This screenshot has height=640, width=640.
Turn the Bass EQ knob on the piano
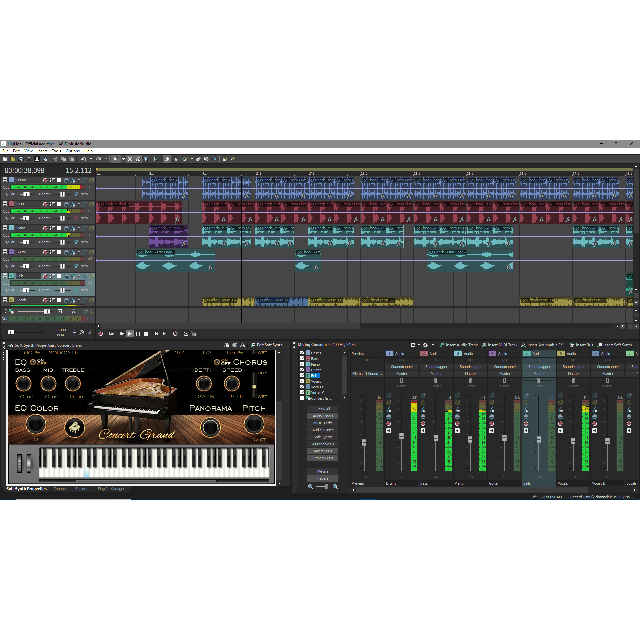coord(22,384)
